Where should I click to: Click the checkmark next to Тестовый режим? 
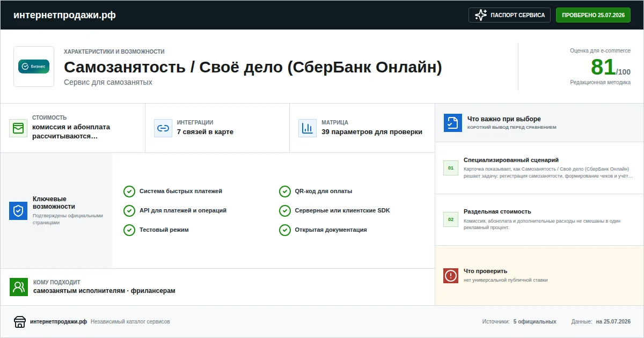pos(129,230)
